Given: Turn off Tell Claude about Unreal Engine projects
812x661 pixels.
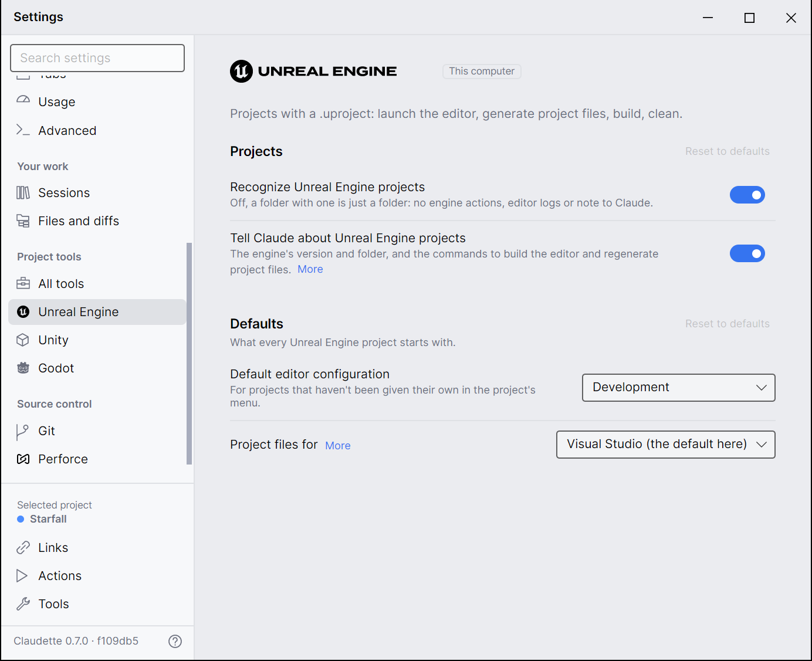Looking at the screenshot, I should click(x=747, y=253).
